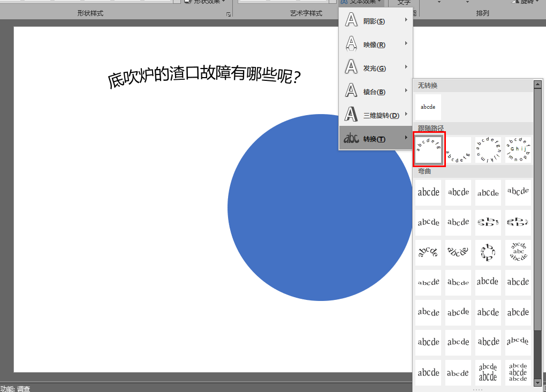Select the Double Wave 2 warp preset
Image resolution: width=546 pixels, height=392 pixels.
click(x=518, y=313)
